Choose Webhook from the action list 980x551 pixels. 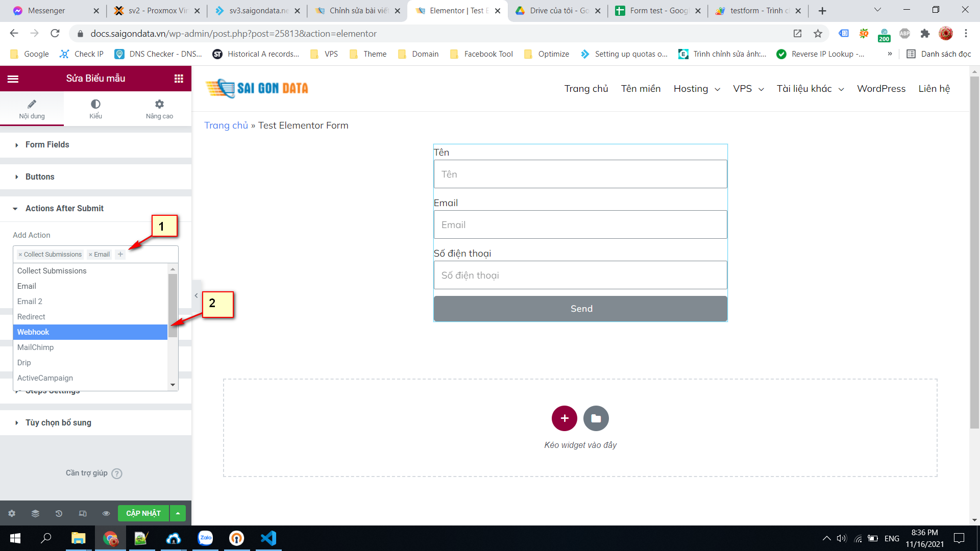click(x=90, y=332)
